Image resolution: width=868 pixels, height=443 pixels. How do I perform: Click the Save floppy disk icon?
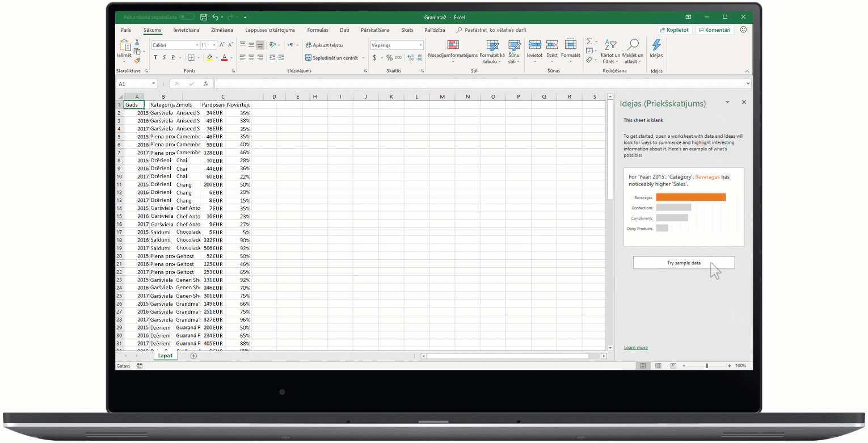point(203,18)
